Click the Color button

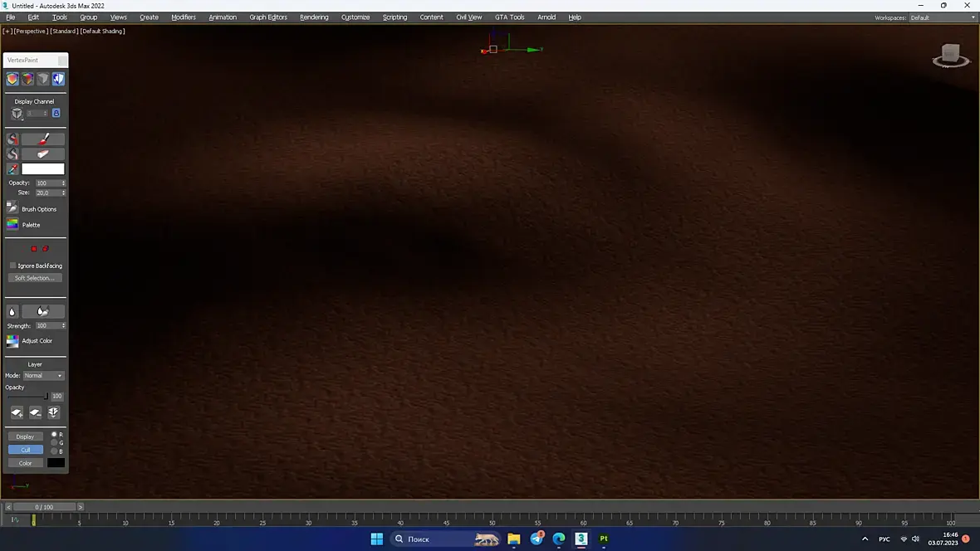point(25,463)
